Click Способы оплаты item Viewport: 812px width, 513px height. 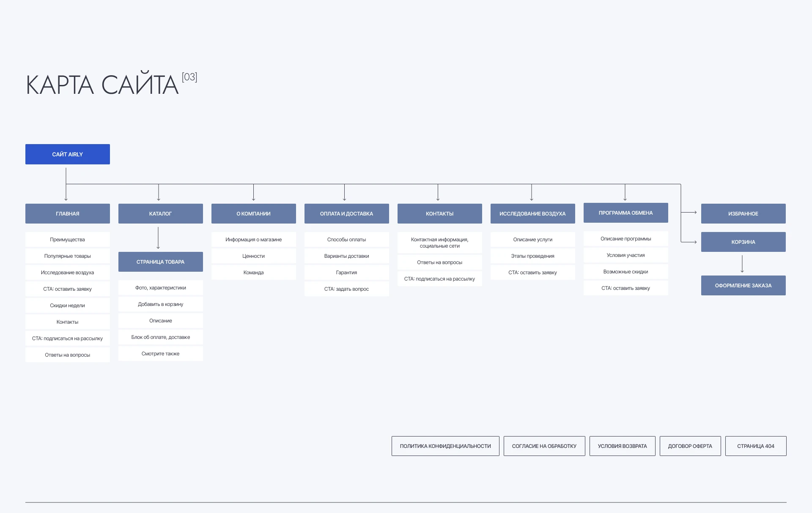point(347,239)
